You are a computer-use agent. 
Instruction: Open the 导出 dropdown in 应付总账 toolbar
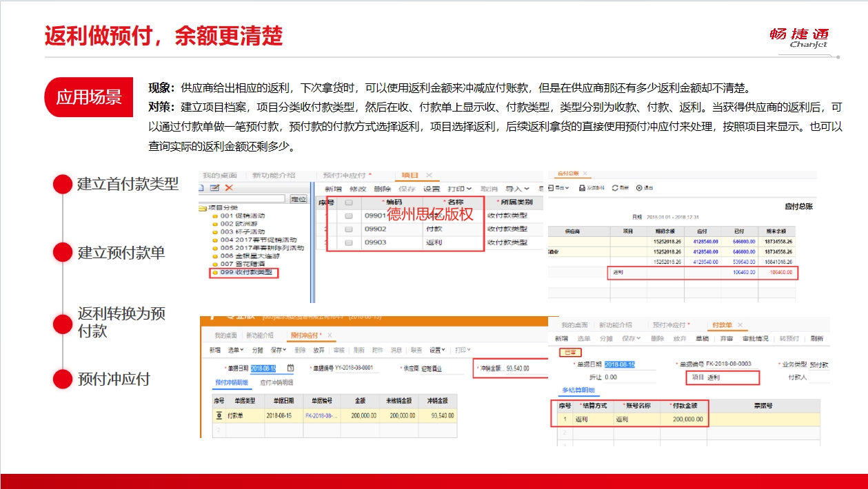[x=560, y=188]
